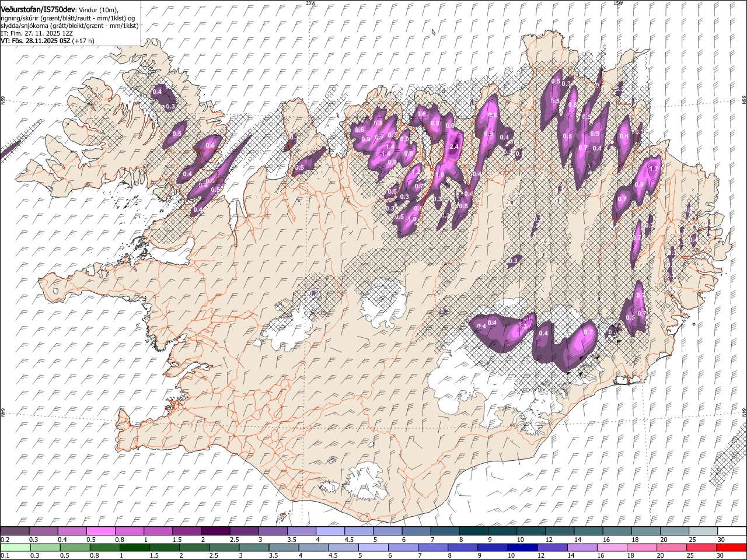
Task: Click the pale green lower swatch labeled 0.1
Action: click(15, 547)
